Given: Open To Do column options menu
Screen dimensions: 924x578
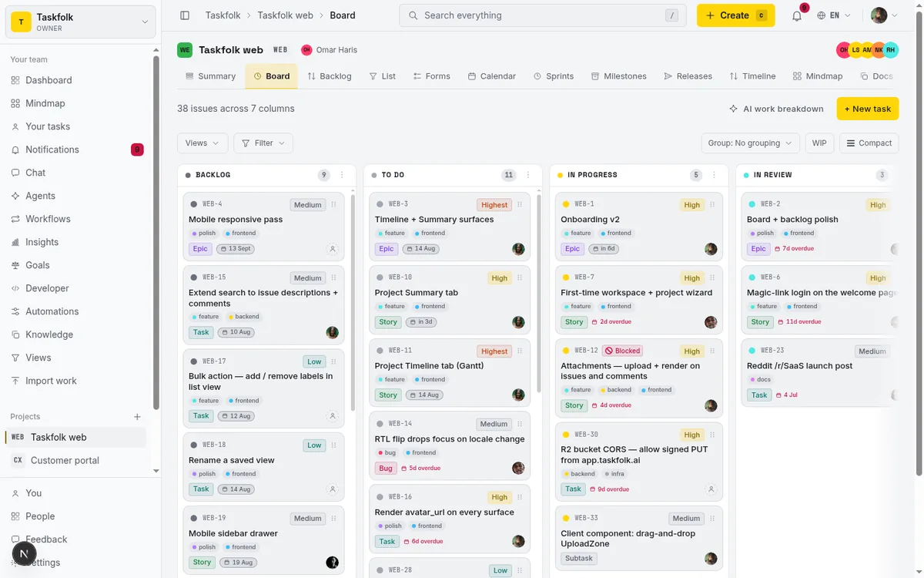Looking at the screenshot, I should click(528, 175).
